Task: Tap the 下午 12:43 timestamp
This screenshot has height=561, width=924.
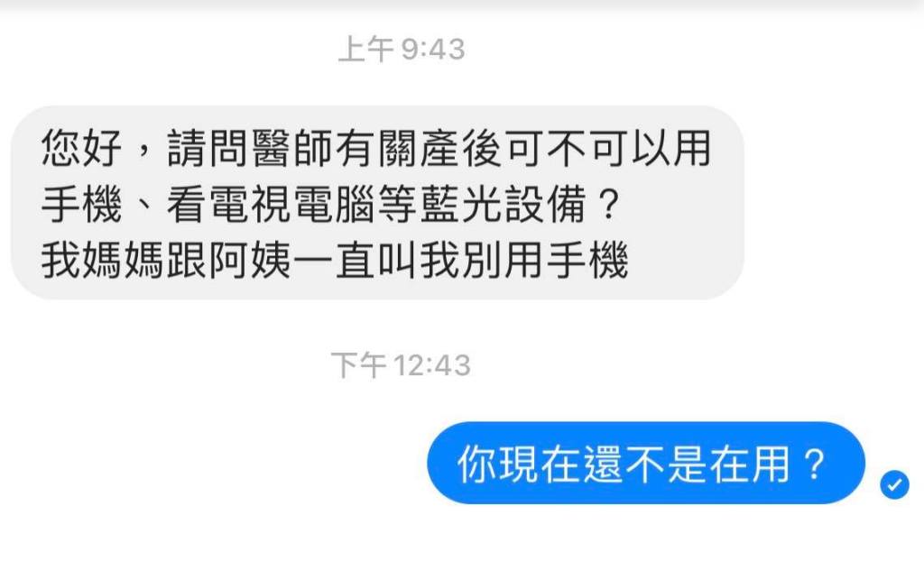Action: (402, 364)
